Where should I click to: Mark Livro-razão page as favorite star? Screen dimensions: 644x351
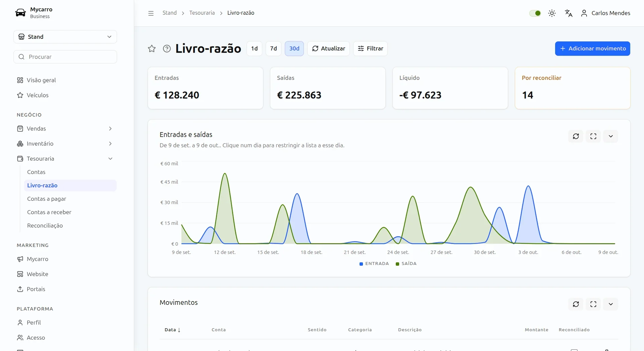pos(152,49)
